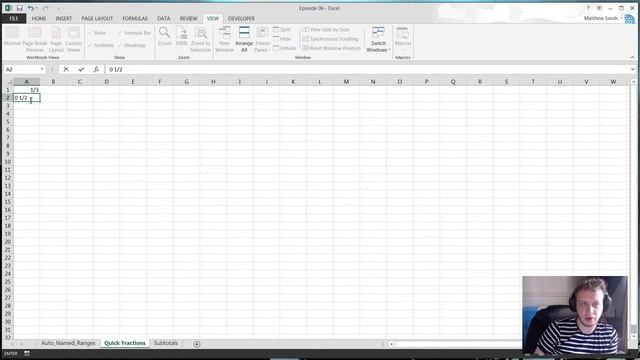Open the DEVELOPER tab
The width and height of the screenshot is (640, 360).
click(242, 18)
